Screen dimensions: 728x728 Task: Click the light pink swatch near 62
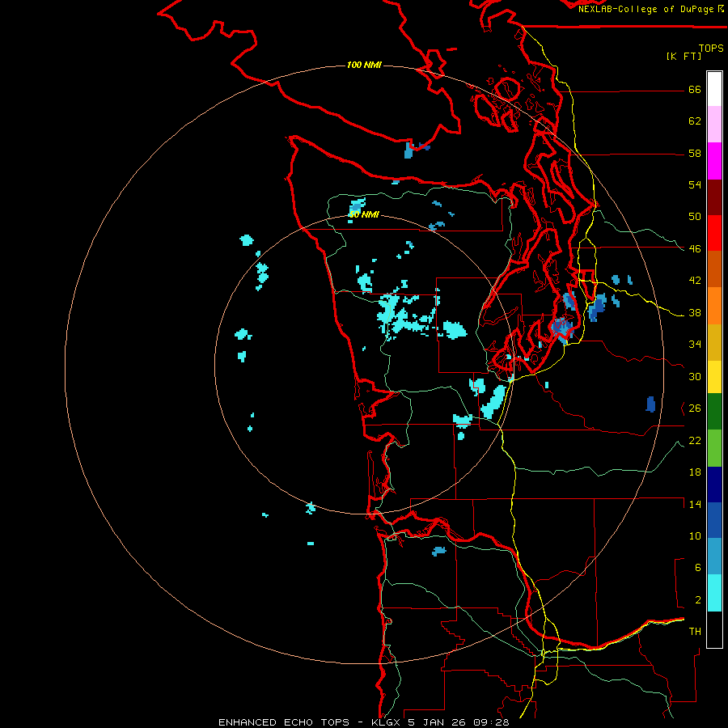714,125
